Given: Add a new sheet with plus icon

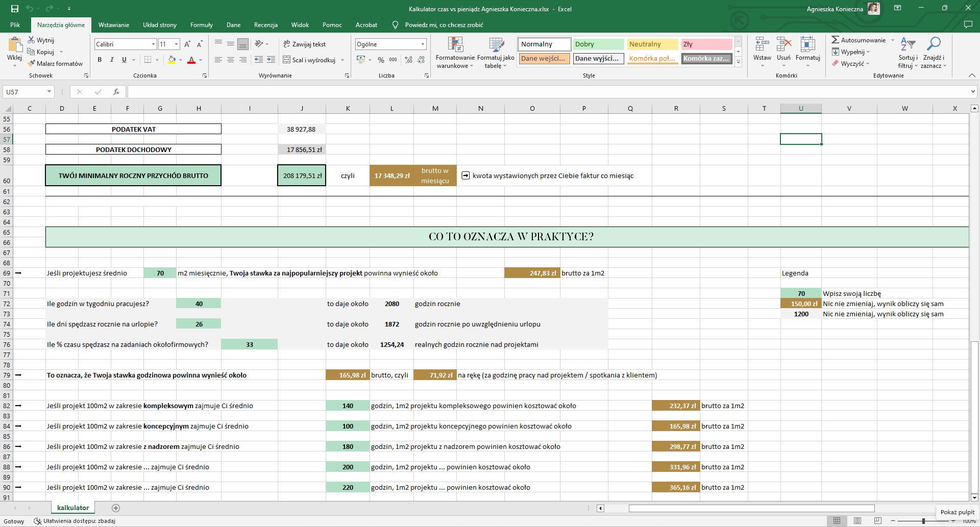Looking at the screenshot, I should click(x=116, y=508).
